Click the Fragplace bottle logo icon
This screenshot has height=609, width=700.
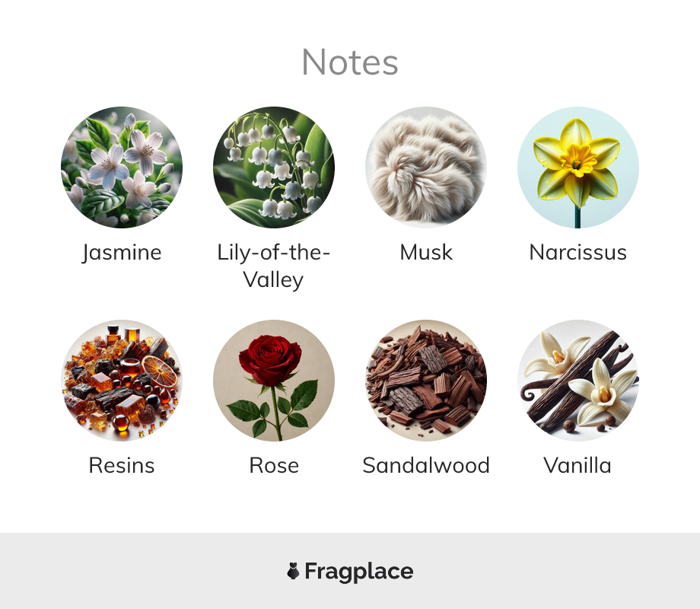[x=293, y=571]
